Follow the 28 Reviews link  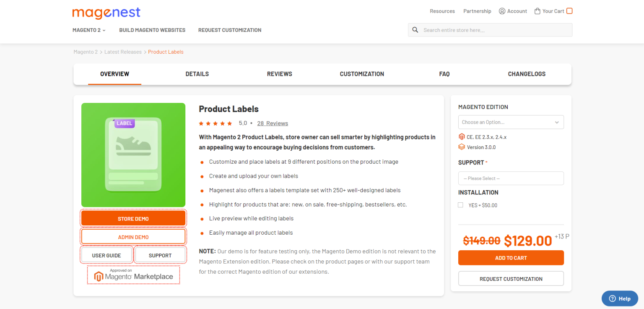273,123
